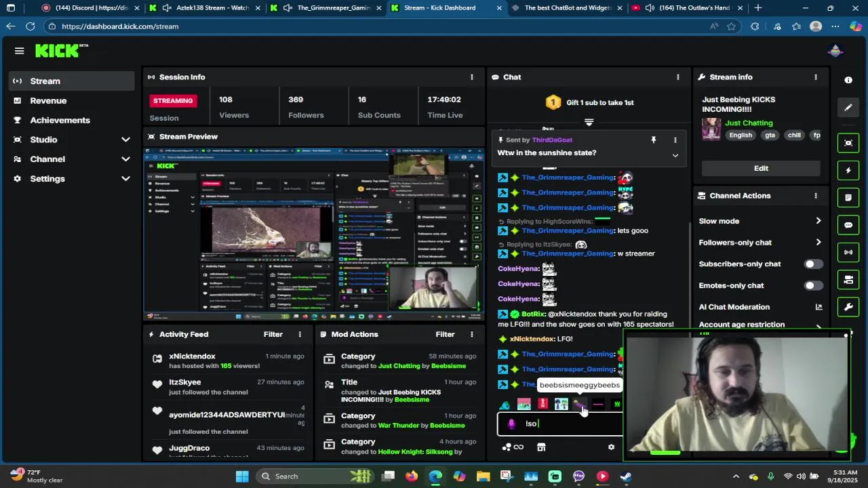
Task: Open File Explorer from the taskbar
Action: (x=483, y=476)
